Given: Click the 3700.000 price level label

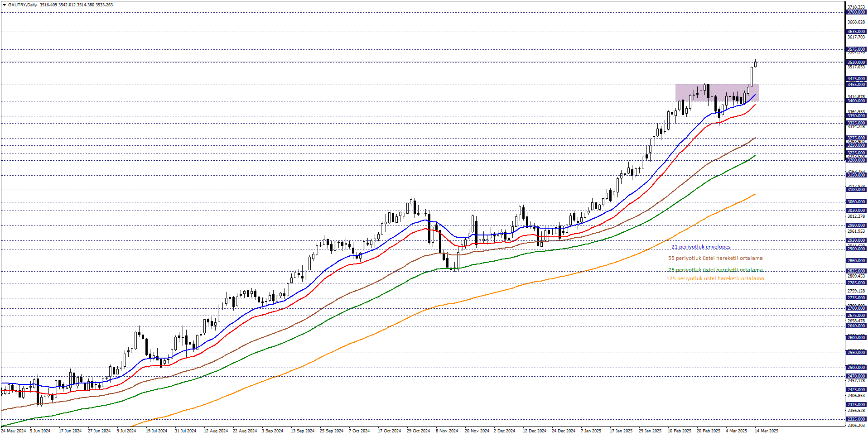Looking at the screenshot, I should [x=856, y=12].
